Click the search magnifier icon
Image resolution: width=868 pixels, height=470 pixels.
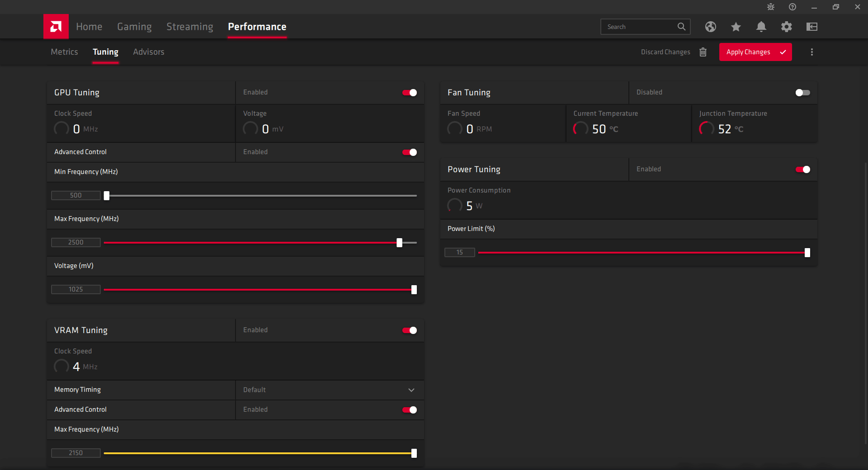coord(681,27)
